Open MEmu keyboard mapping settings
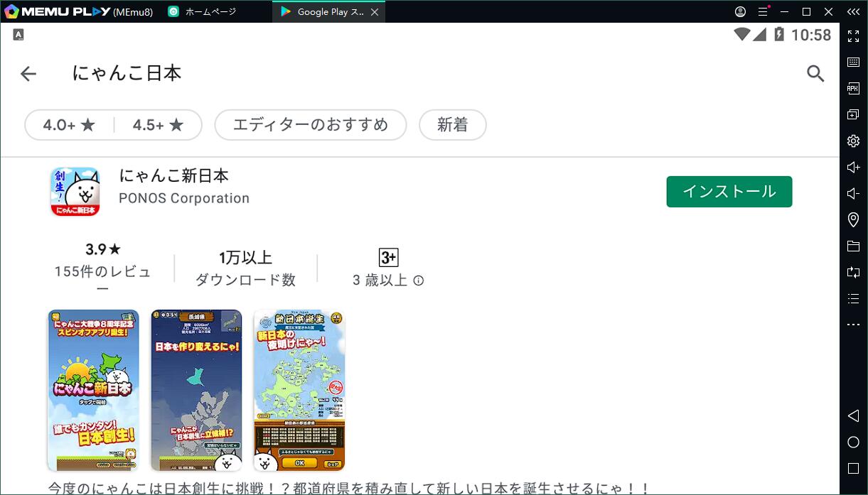Screen dimensions: 868x495 click(853, 62)
